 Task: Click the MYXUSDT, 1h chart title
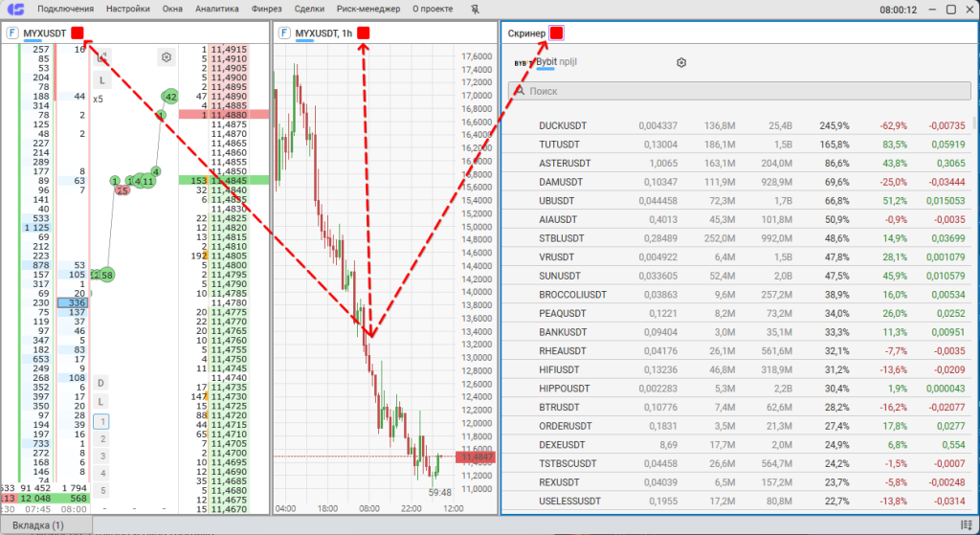coord(323,33)
